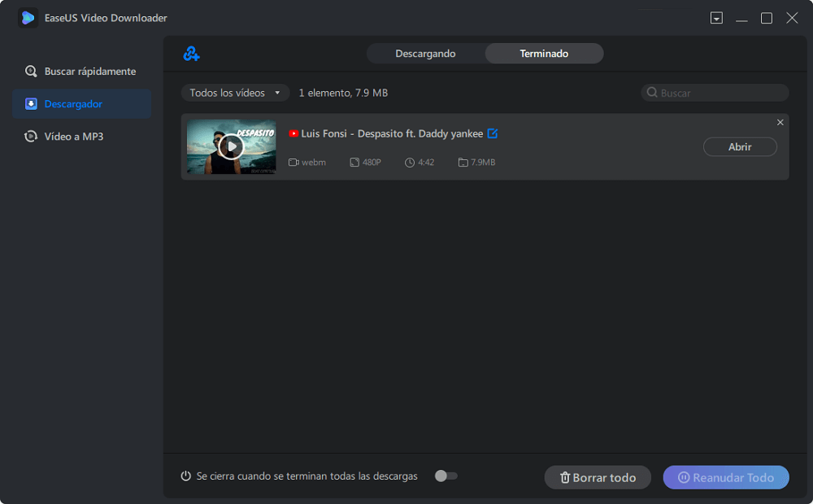Click the power icon beside Se cierra cuando
The width and height of the screenshot is (813, 504).
coord(185,476)
